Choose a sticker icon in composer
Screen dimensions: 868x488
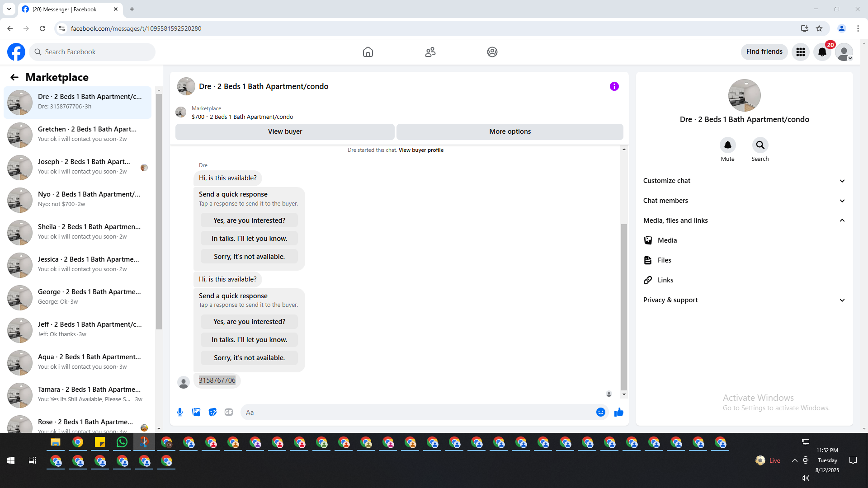coord(212,412)
